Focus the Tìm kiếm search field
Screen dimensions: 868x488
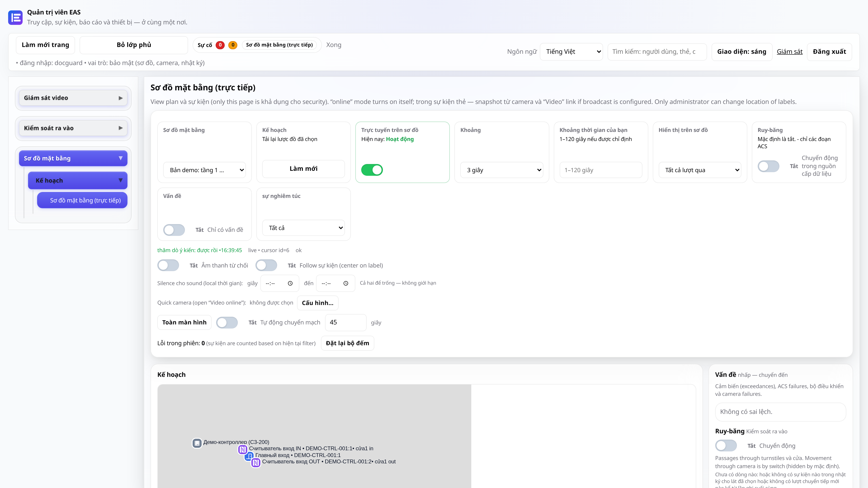pyautogui.click(x=657, y=52)
